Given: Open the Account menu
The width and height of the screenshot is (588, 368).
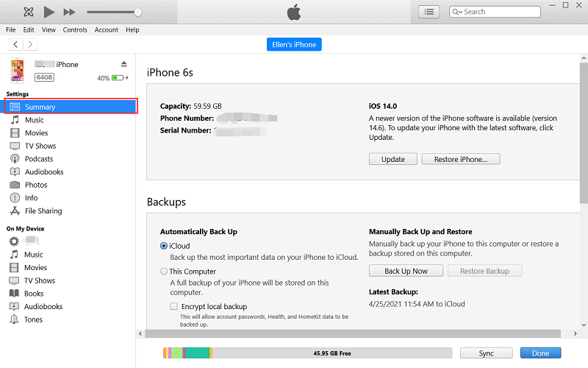Looking at the screenshot, I should tap(107, 30).
